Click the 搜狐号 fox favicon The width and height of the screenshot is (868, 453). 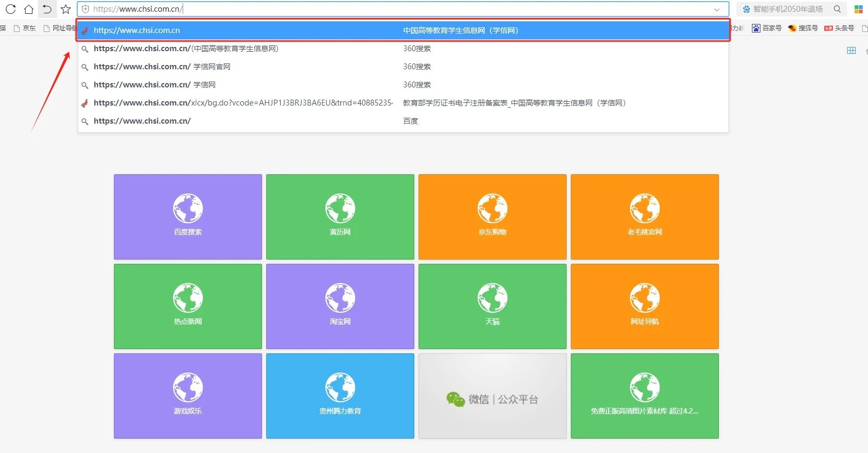tap(792, 28)
